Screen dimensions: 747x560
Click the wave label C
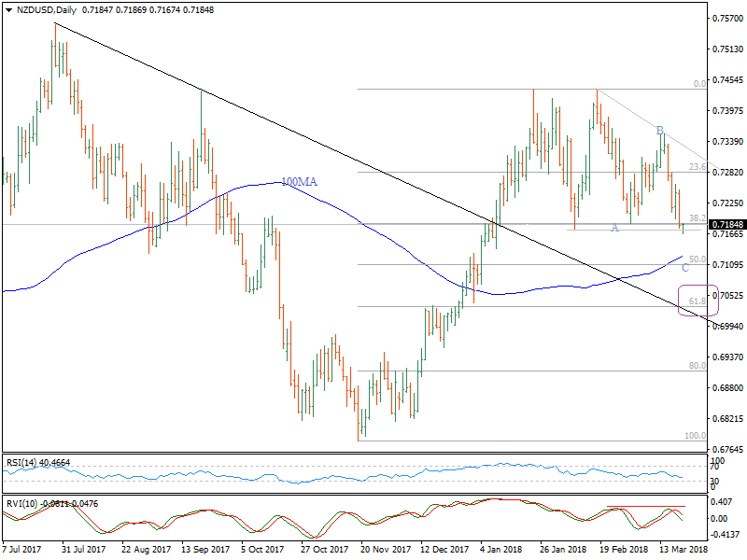[684, 268]
